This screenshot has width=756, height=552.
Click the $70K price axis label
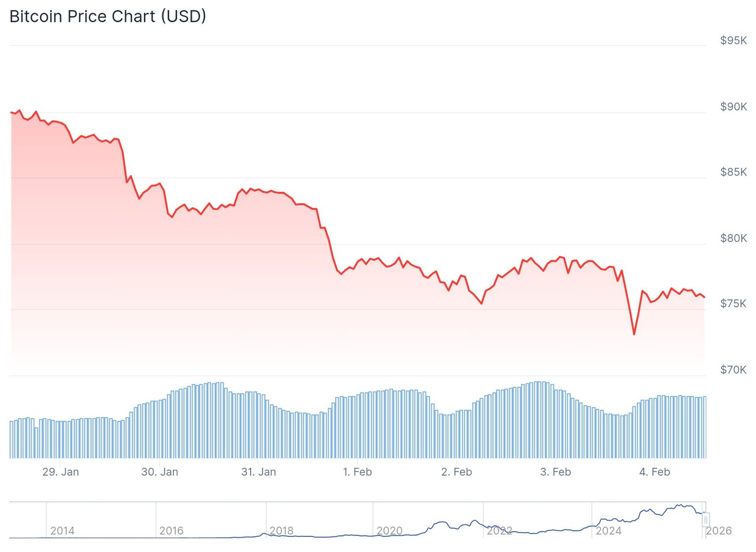click(x=733, y=370)
